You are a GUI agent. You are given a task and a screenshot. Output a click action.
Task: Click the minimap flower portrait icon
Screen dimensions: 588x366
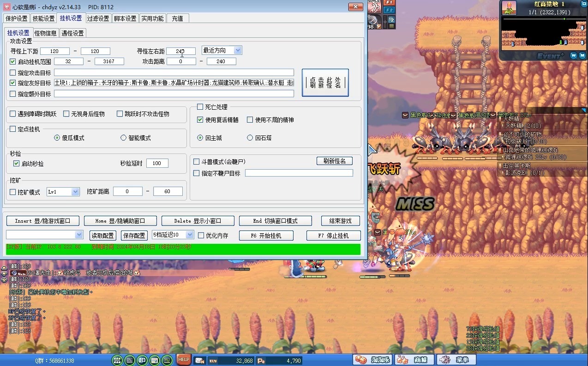[509, 8]
